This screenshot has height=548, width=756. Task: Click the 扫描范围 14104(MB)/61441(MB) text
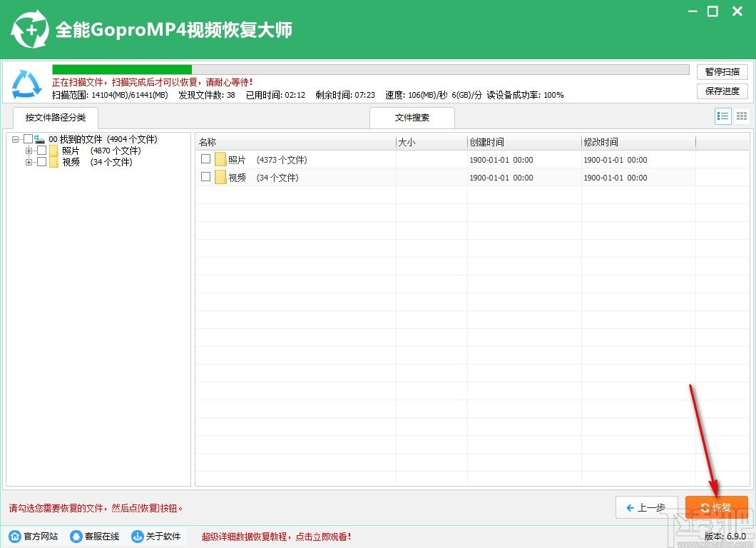(110, 95)
